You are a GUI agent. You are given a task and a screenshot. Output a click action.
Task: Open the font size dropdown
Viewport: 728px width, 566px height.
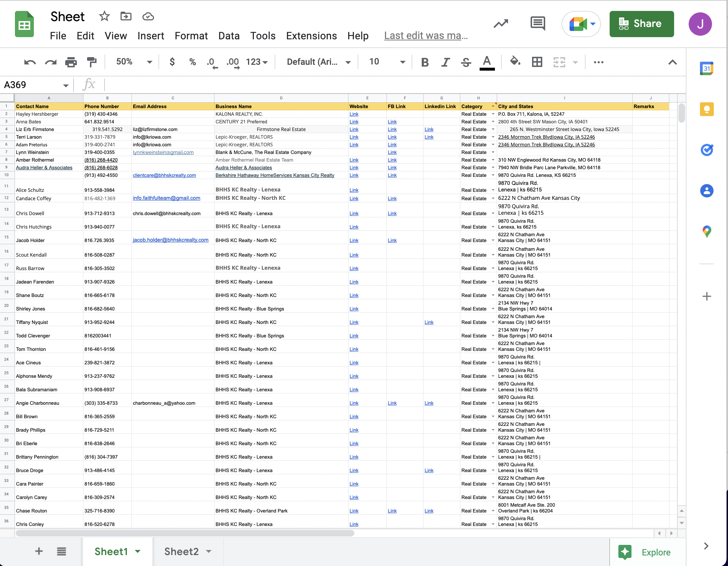pos(402,62)
